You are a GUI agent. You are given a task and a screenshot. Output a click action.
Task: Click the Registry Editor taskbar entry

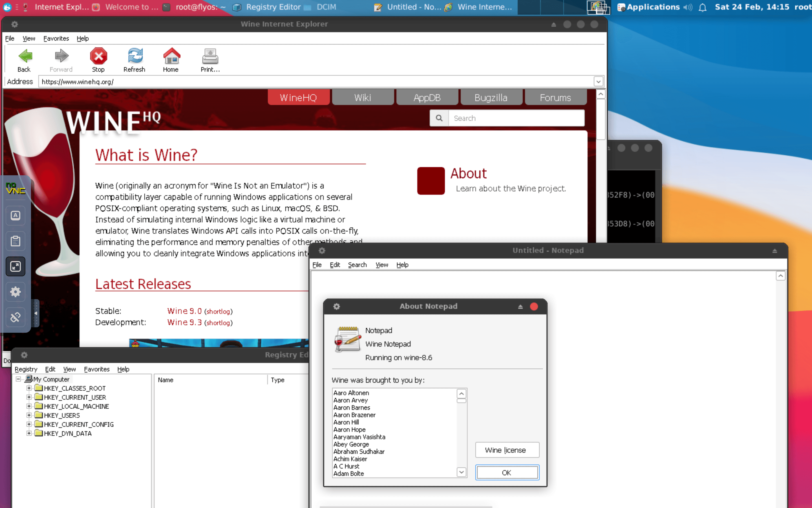pos(267,7)
